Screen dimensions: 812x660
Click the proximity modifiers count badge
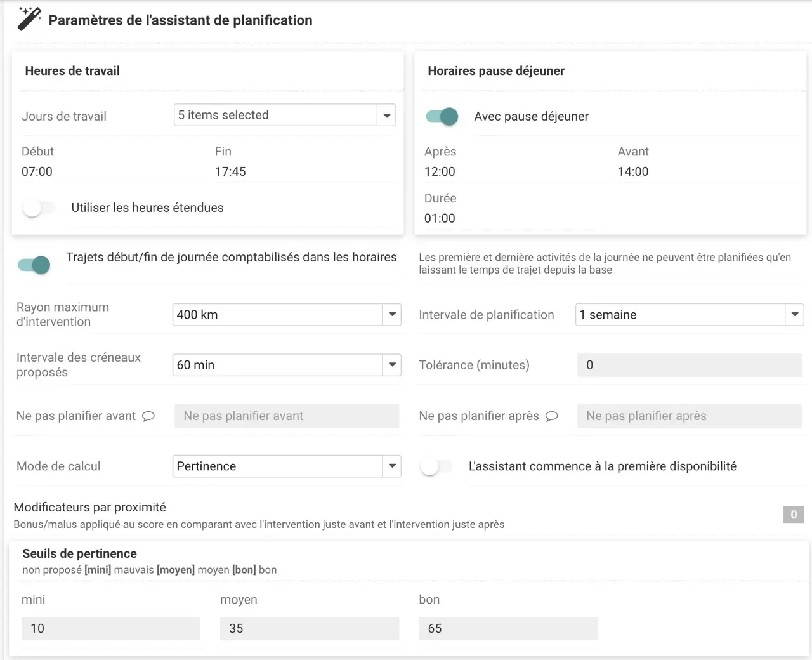tap(793, 515)
